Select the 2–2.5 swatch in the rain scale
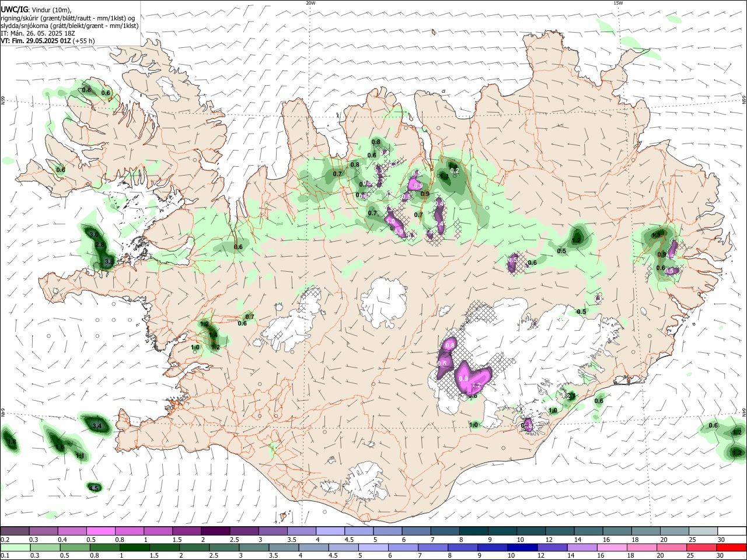 194,547
